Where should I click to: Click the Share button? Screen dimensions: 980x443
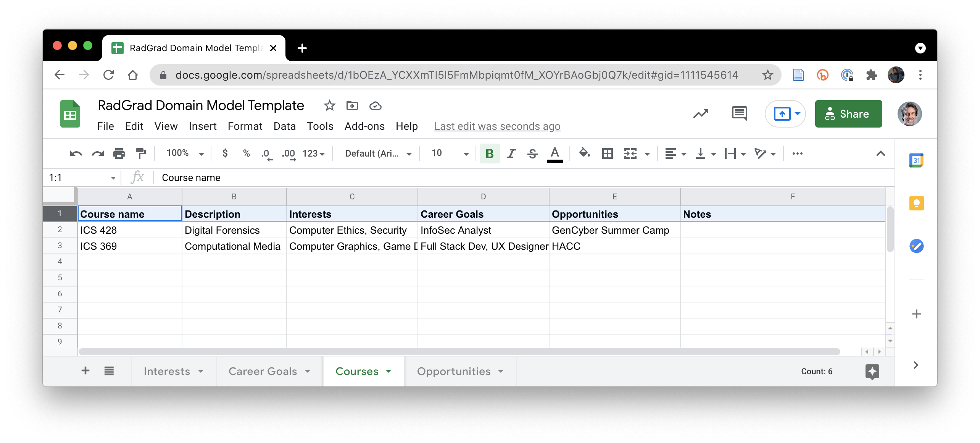coord(848,114)
